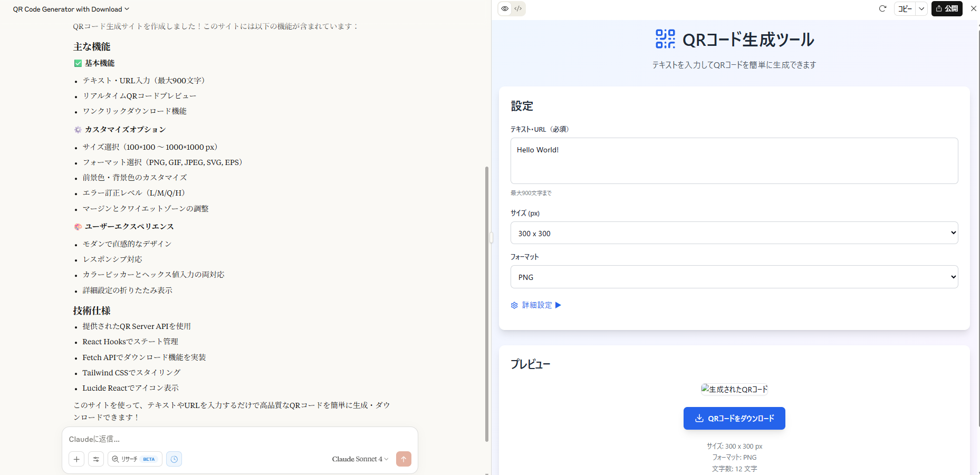Screen dimensions: 980x475
Task: Click the QRコード生成ツール title
Action: (748, 40)
